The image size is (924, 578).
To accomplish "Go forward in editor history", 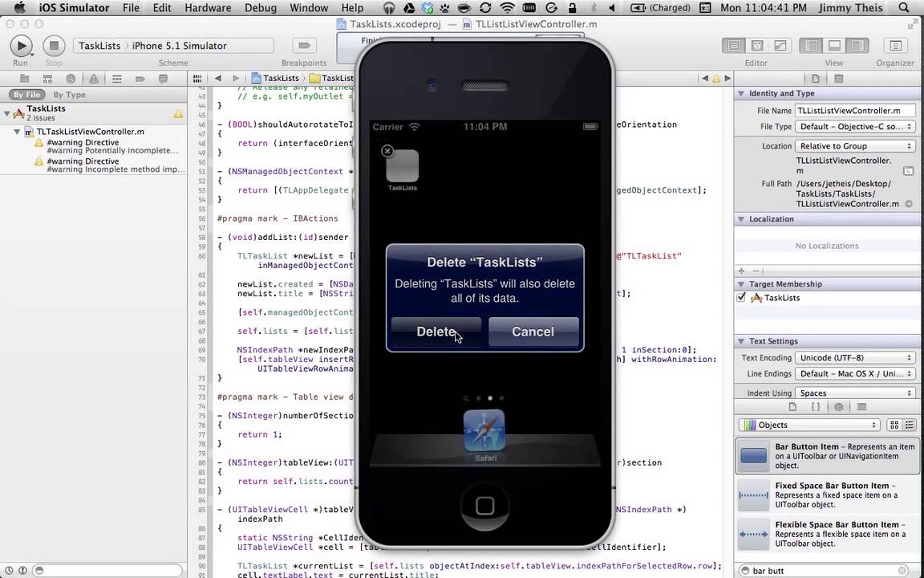I will click(236, 78).
